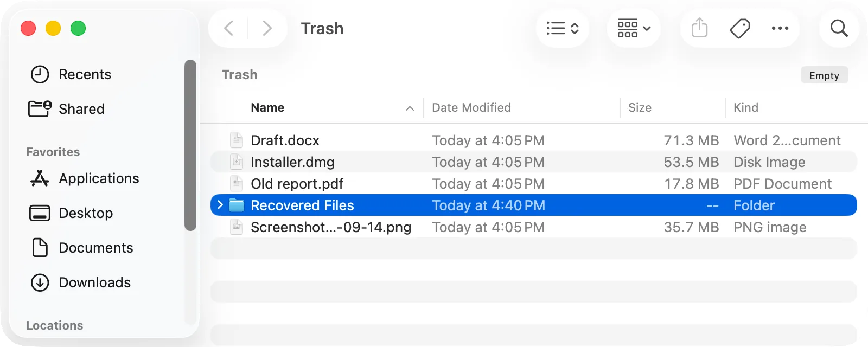Select the Installer.dmg file name

[292, 162]
